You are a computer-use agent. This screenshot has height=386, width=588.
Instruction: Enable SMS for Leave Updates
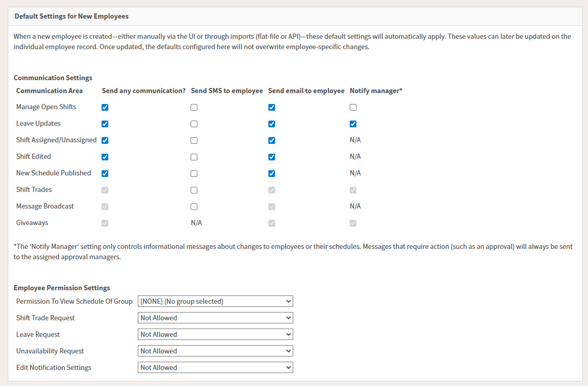pyautogui.click(x=194, y=124)
